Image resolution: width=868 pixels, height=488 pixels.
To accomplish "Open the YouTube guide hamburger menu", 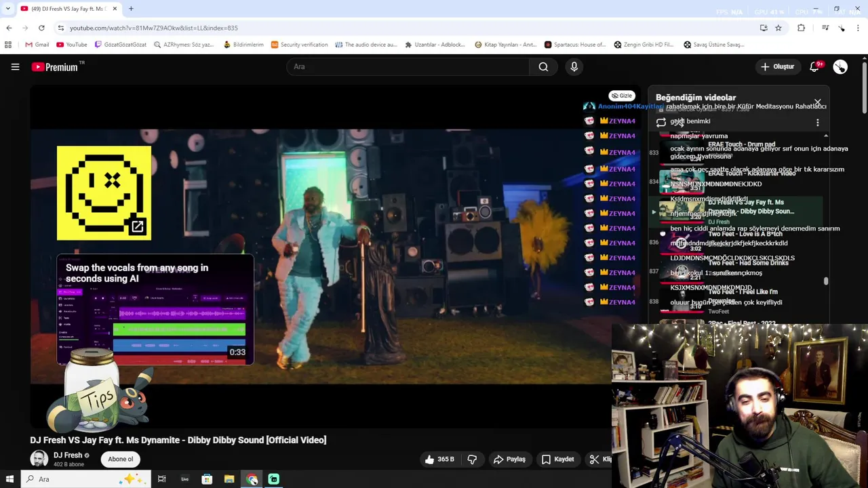I will [x=15, y=67].
